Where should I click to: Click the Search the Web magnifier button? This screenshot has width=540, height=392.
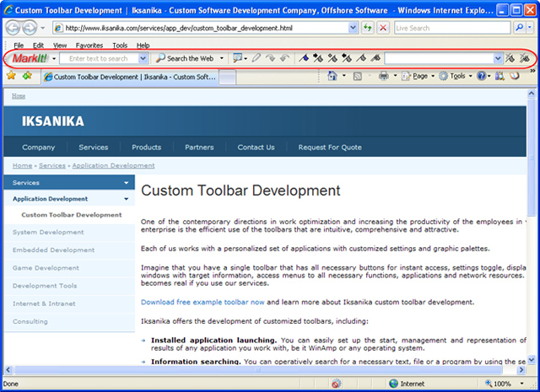(185, 58)
